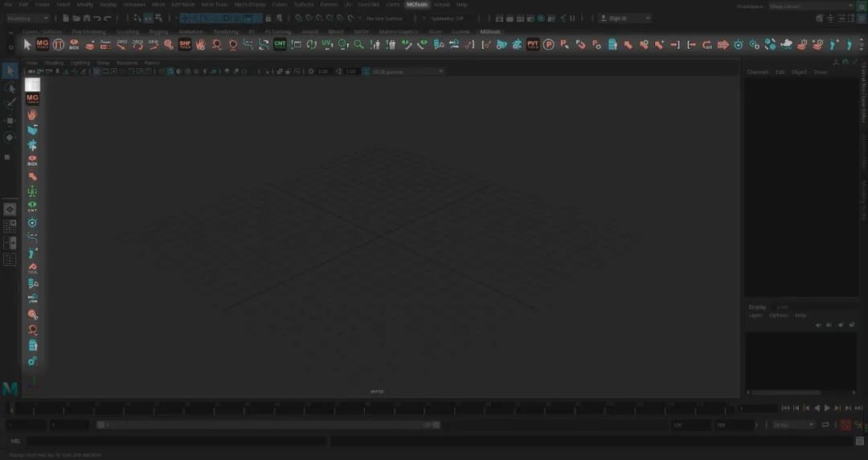Click the current frame field right of timeline
This screenshot has height=460, width=868.
(x=758, y=409)
